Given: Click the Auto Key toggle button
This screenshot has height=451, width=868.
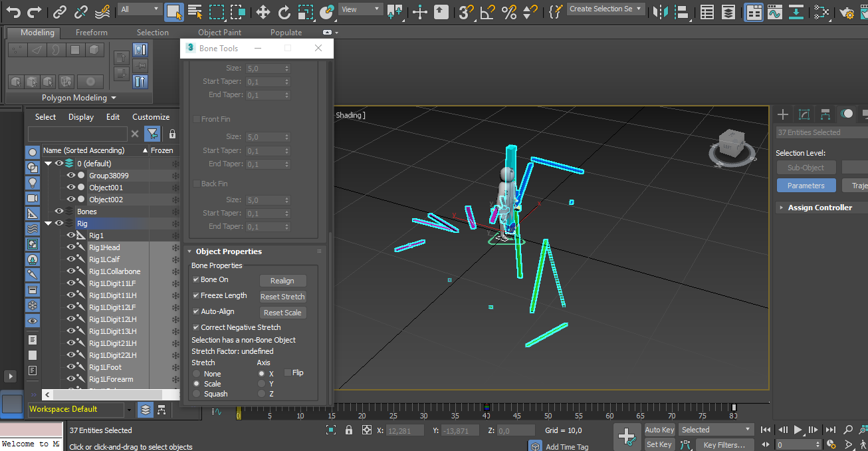Looking at the screenshot, I should 659,430.
